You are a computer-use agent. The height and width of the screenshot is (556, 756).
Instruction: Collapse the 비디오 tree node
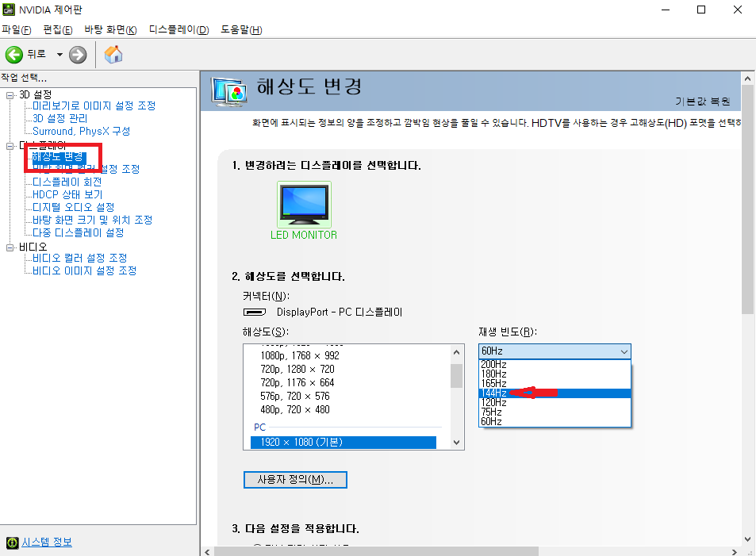pos(10,247)
